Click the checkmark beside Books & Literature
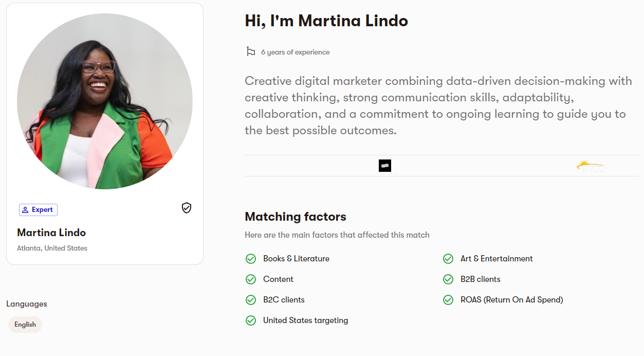Viewport: 644px width, 356px height. (x=251, y=259)
